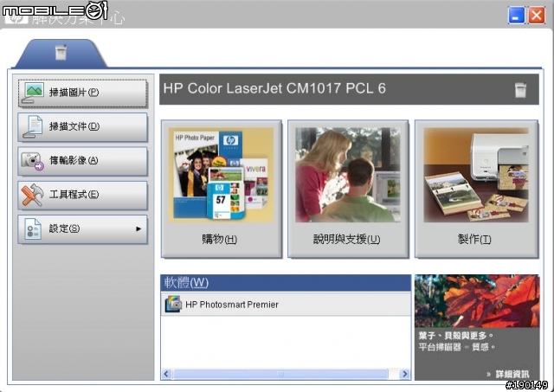
Task: Click the HP Photosmart Premier camera icon
Action: 173,305
